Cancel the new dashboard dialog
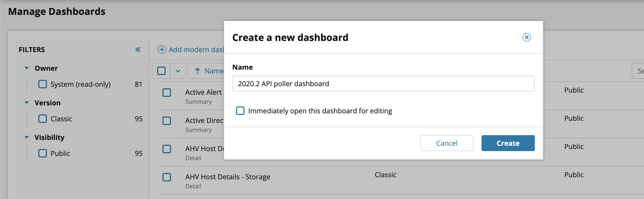Screen dimensions: 644x199 point(447,143)
